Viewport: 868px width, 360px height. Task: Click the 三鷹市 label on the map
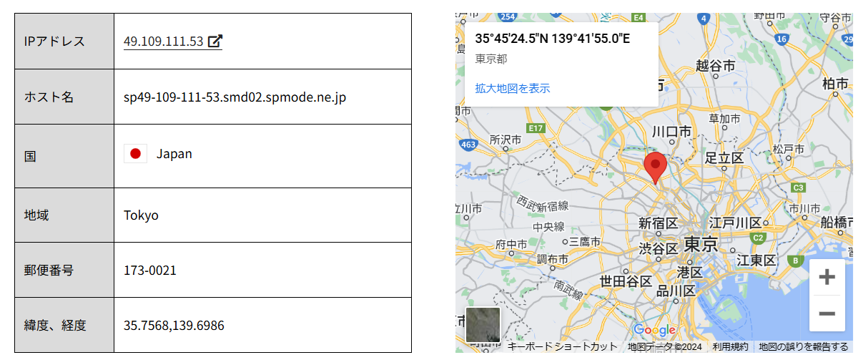pos(585,243)
